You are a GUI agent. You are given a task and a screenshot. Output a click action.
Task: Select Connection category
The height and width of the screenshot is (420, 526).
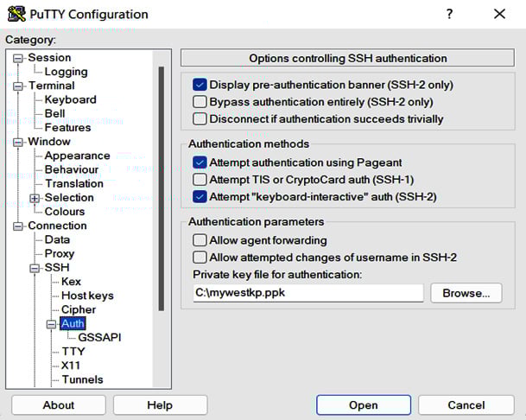tap(57, 226)
